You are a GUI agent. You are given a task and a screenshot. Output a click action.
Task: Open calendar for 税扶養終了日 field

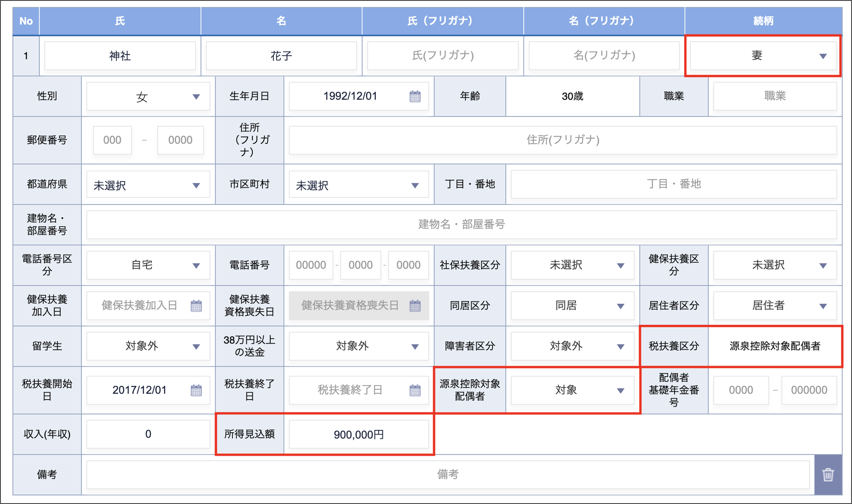pos(415,390)
